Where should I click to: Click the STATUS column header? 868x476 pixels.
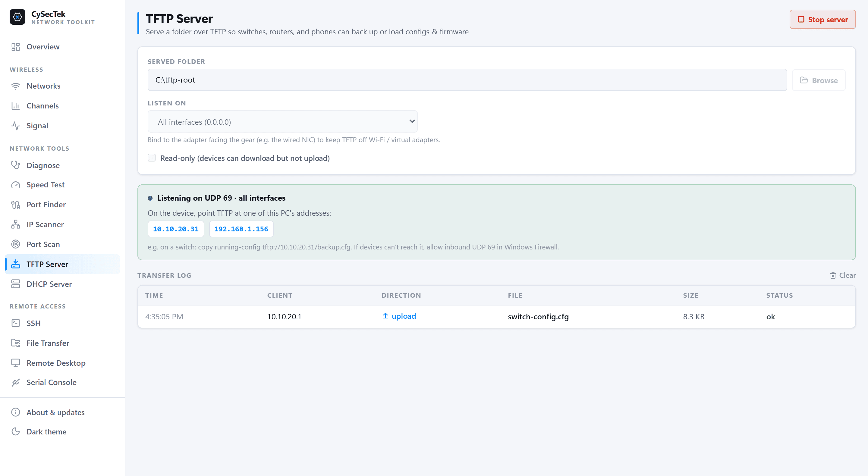click(779, 296)
